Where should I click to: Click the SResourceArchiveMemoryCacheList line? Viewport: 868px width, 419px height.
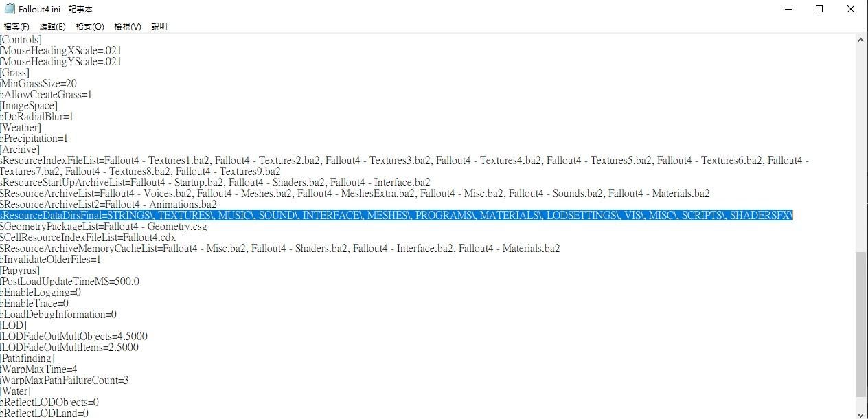[280, 249]
